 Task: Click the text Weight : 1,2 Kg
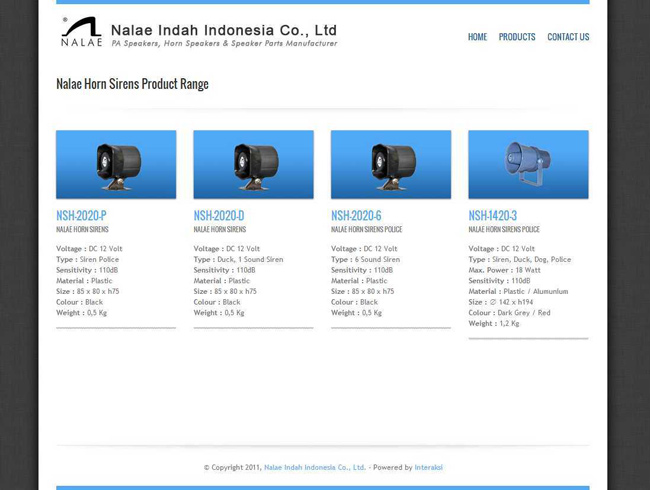494,324
